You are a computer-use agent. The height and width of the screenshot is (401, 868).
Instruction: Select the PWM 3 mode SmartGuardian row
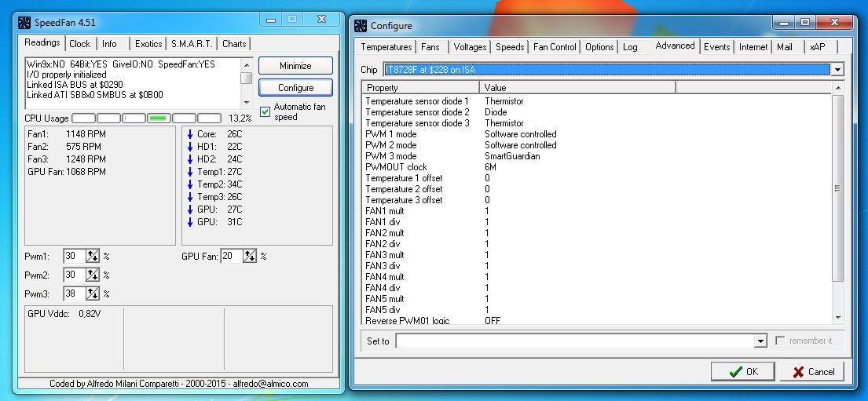(597, 156)
